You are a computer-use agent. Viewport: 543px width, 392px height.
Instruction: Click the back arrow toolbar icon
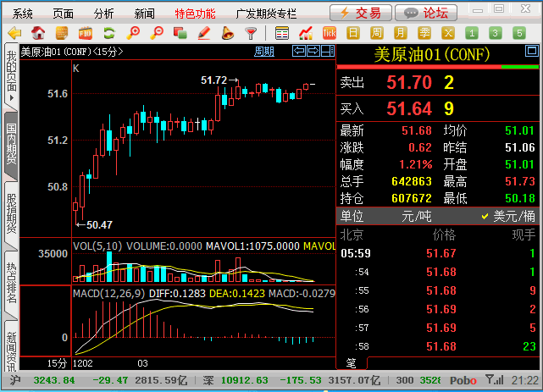click(x=14, y=33)
